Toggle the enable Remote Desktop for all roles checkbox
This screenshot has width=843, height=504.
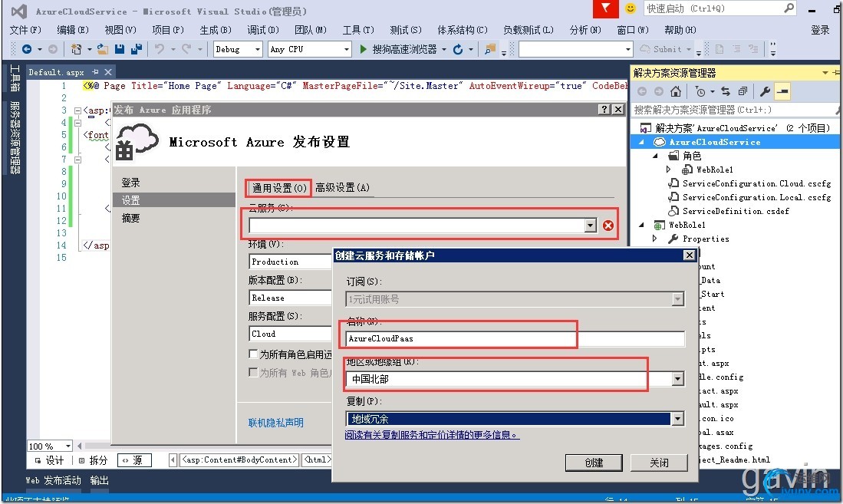253,354
